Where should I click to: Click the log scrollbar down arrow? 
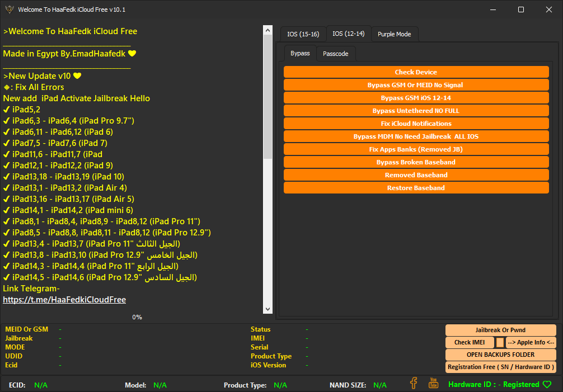[268, 309]
